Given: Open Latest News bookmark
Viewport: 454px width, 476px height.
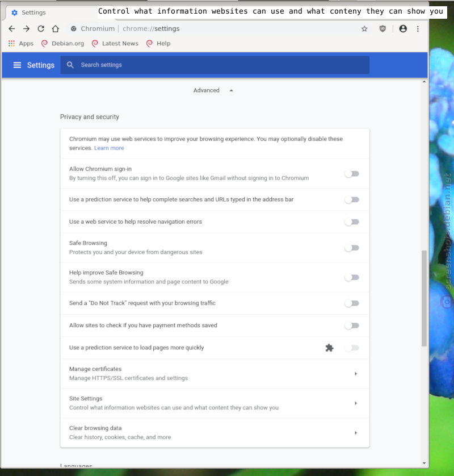Looking at the screenshot, I should (115, 43).
